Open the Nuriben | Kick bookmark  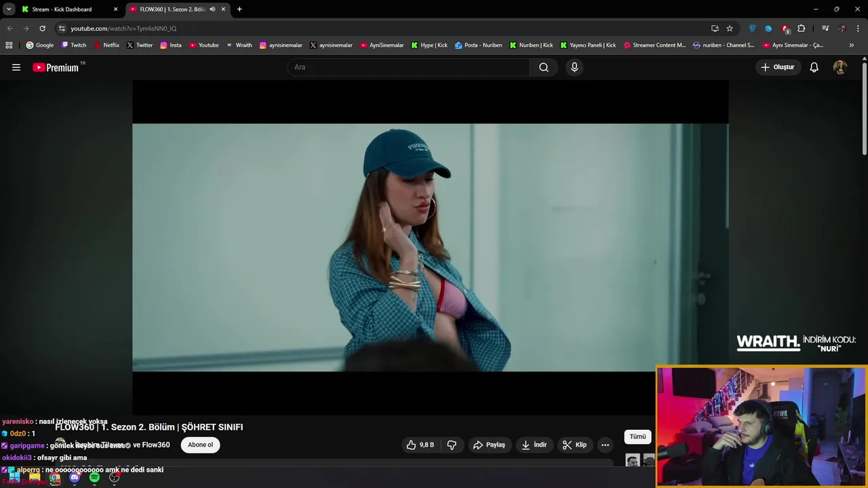tap(531, 45)
